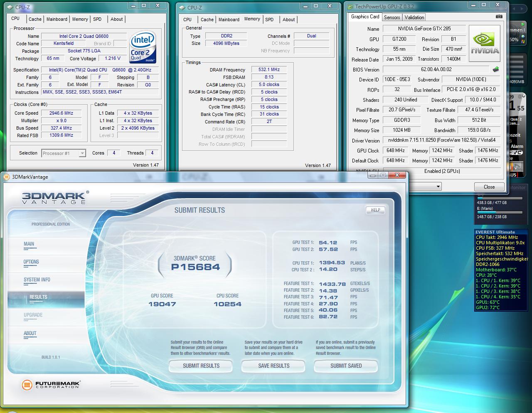Go to Main in 3DMark sidebar

click(x=29, y=244)
